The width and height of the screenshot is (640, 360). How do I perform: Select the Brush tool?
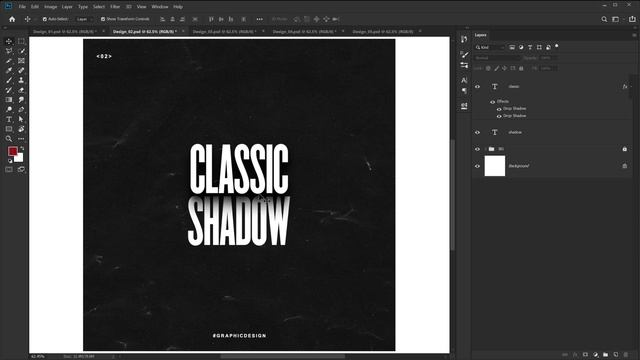(x=9, y=80)
